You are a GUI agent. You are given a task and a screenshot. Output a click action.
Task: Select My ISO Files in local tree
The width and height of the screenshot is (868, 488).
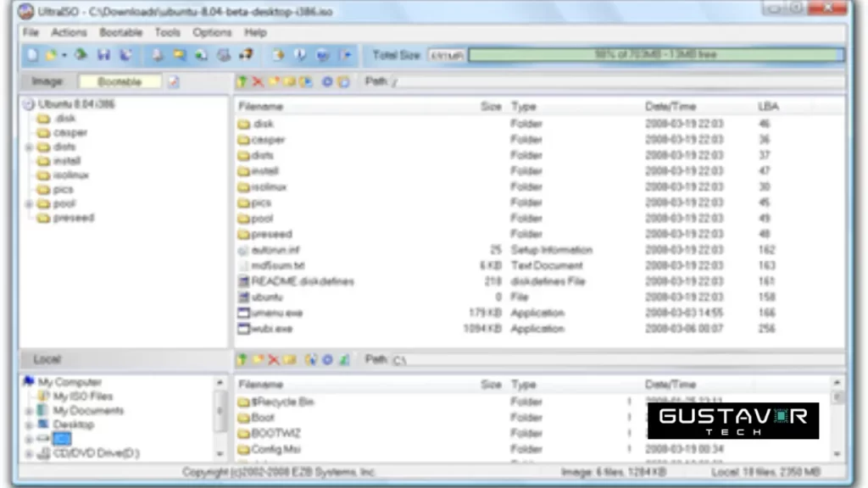[82, 396]
